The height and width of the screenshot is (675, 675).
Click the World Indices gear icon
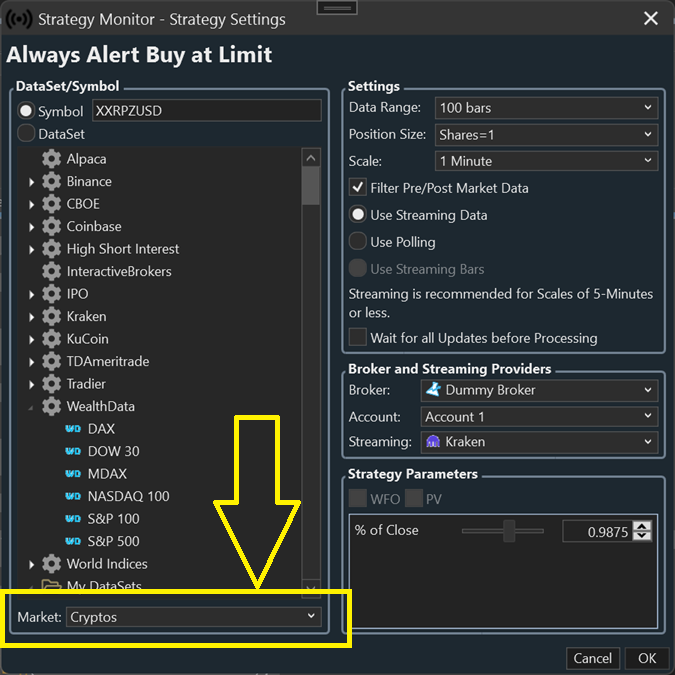pos(52,564)
